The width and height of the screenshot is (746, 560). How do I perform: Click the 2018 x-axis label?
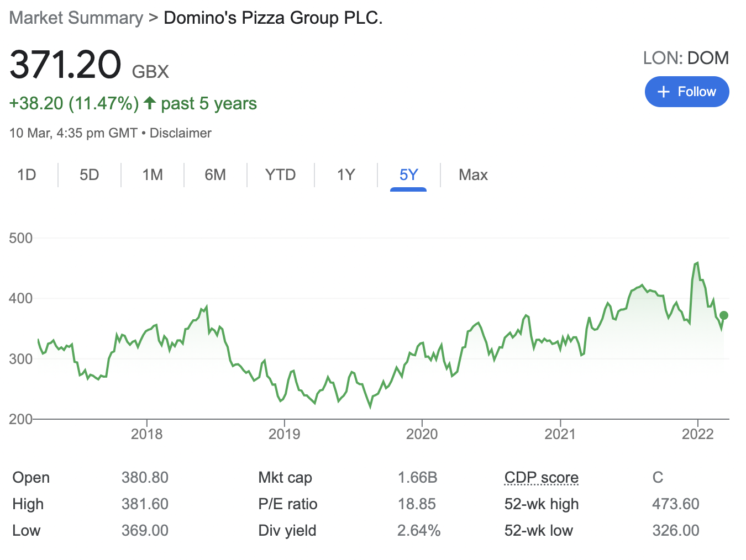(146, 434)
